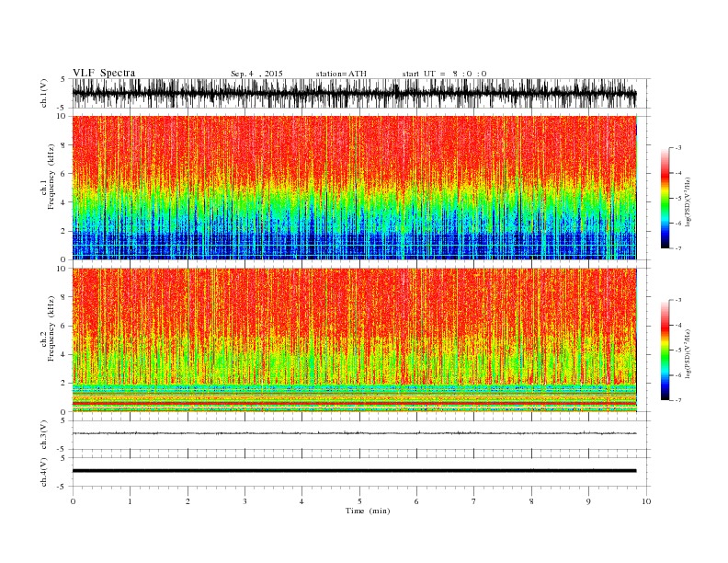Click the ch.3(V) waveform trace

(354, 433)
